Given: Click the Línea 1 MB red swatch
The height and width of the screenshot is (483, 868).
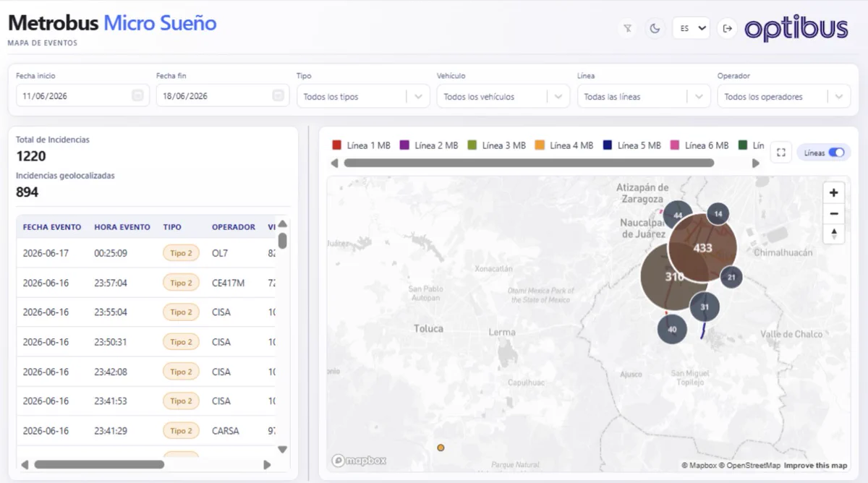Looking at the screenshot, I should click(336, 145).
